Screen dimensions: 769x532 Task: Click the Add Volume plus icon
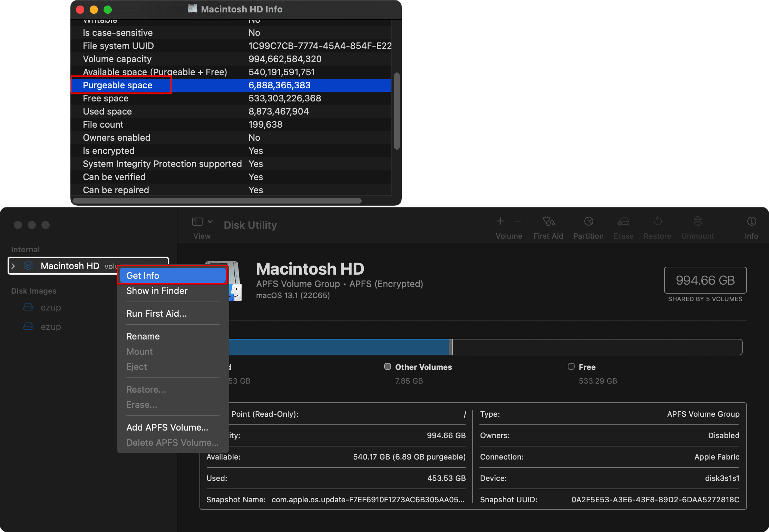[500, 221]
